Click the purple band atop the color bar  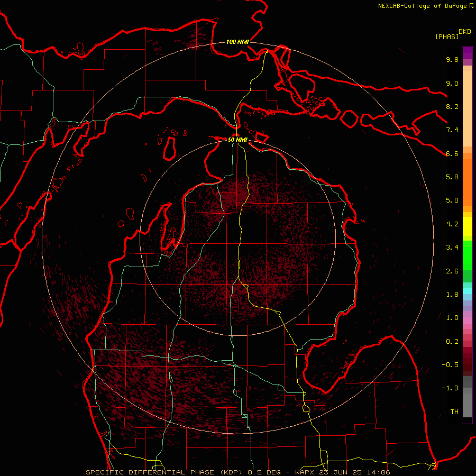pyautogui.click(x=467, y=53)
